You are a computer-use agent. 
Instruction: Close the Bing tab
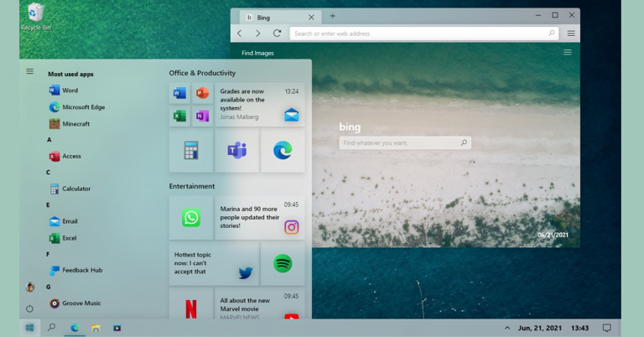coord(311,18)
